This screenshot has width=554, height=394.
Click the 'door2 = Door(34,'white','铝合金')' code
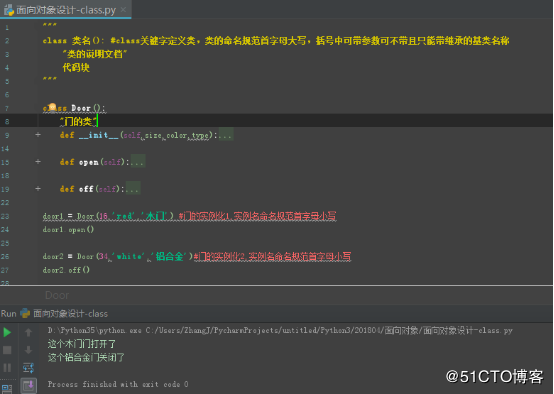point(118,256)
